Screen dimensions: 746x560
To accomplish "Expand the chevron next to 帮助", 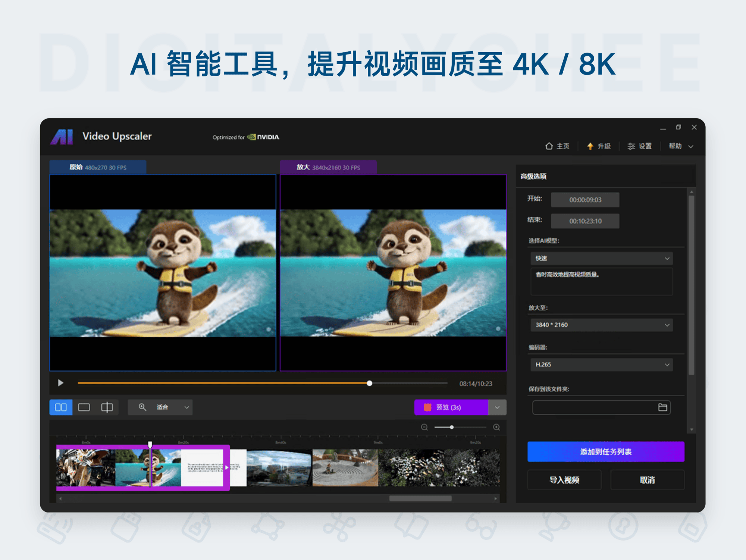I will [x=691, y=147].
